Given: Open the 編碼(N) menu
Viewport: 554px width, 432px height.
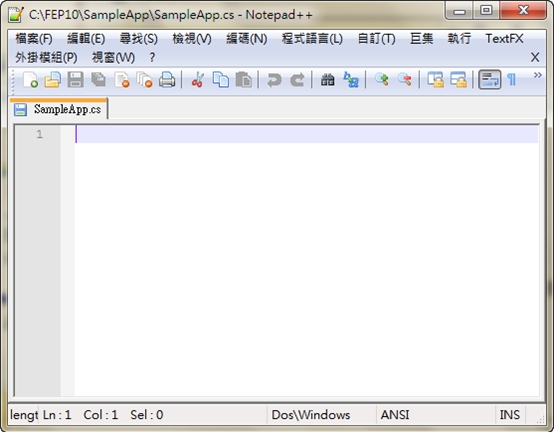Looking at the screenshot, I should (x=247, y=39).
